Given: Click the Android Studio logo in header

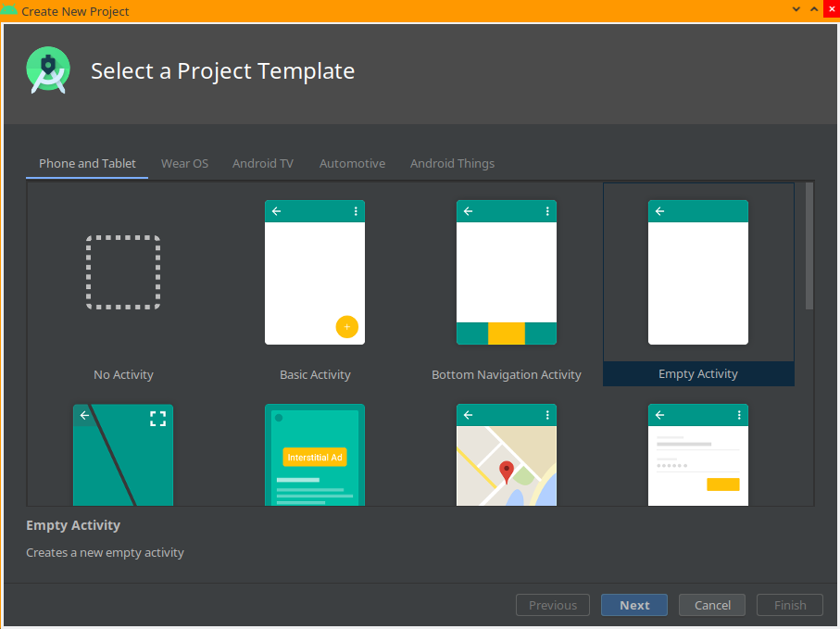Looking at the screenshot, I should click(48, 70).
